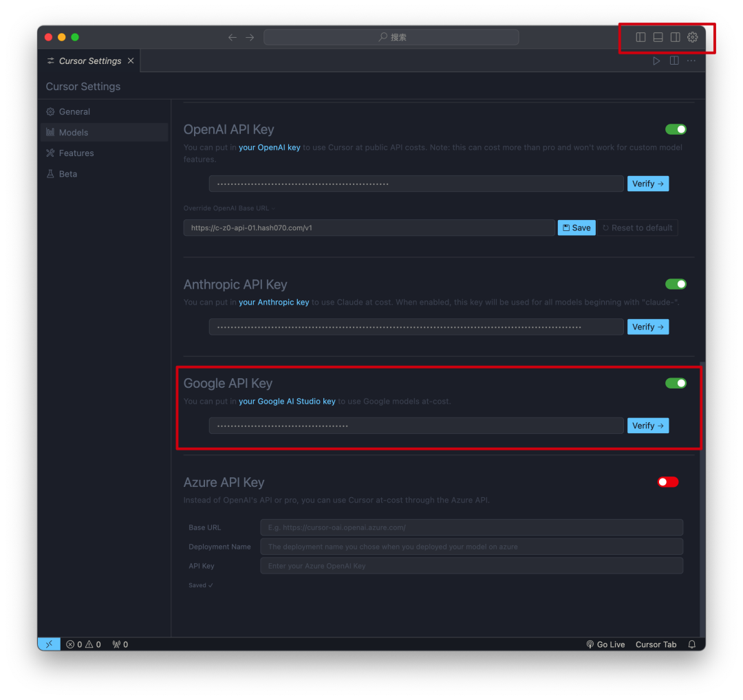Verify the Google API key
This screenshot has height=700, width=743.
[647, 426]
